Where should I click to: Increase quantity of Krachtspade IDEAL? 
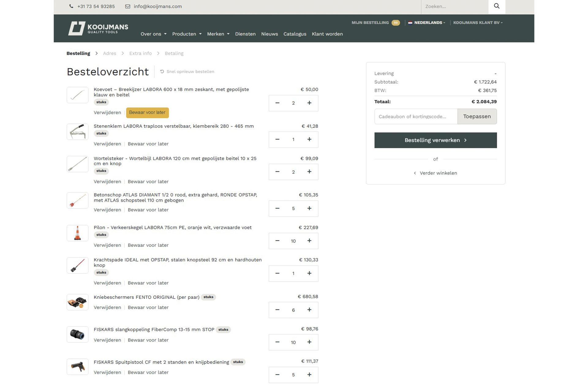[309, 273]
